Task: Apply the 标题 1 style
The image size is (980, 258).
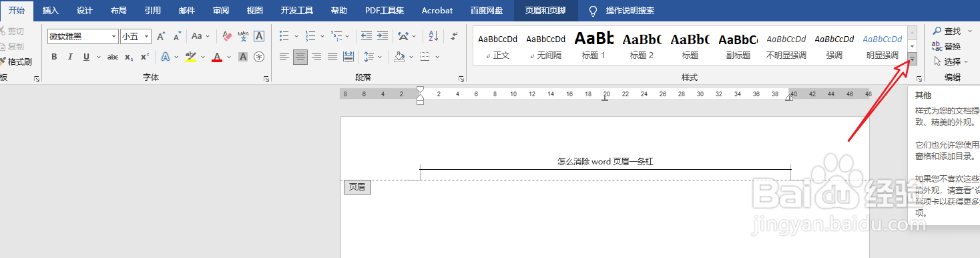Action: 593,45
